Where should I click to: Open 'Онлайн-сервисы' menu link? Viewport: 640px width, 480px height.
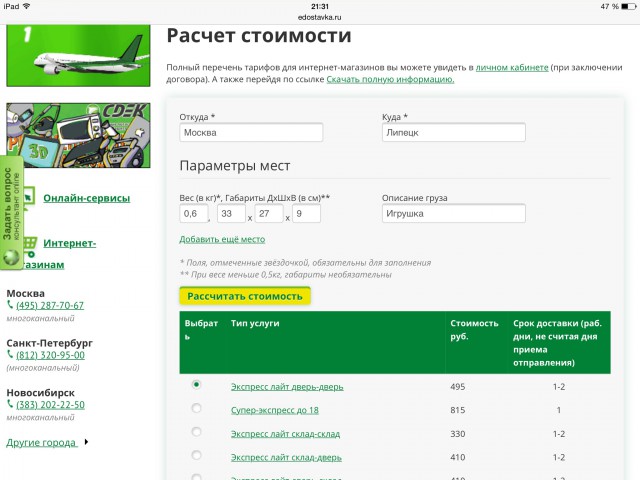point(84,198)
